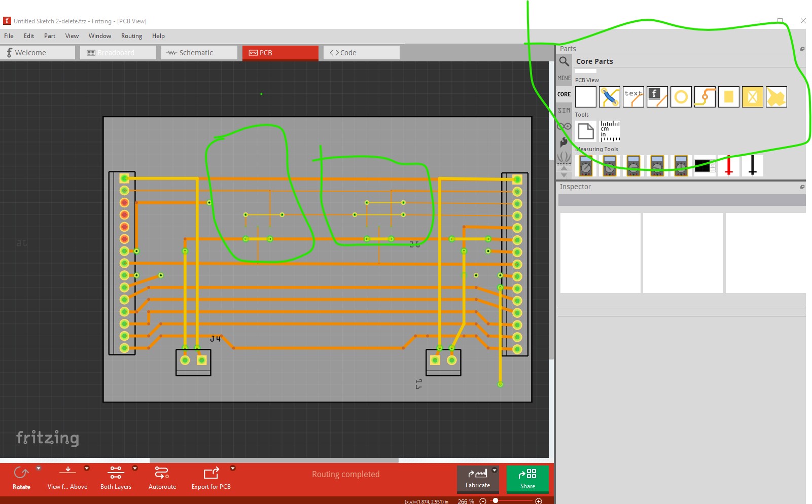Switch parts bin to MINE
This screenshot has height=504, width=812.
click(x=564, y=78)
